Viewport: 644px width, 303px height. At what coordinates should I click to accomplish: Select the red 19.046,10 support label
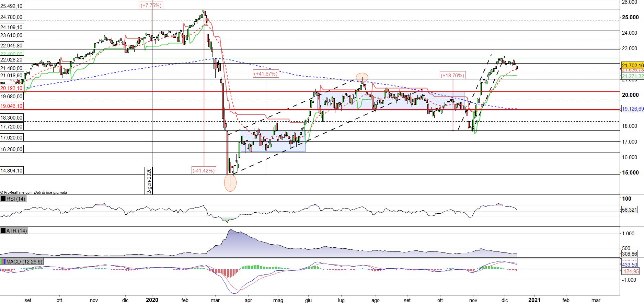click(11, 106)
